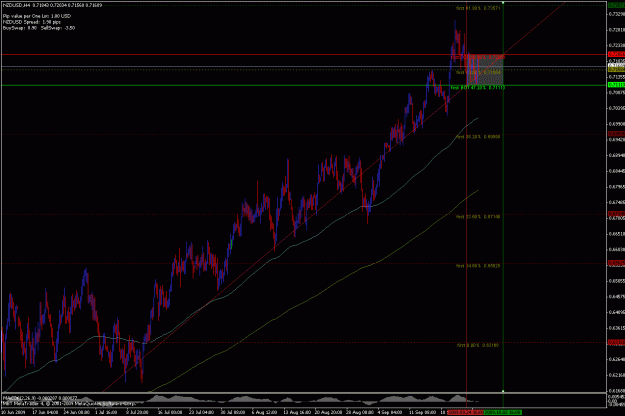625x416 pixels.
Task: Click the NZDUSD,H4 chart title text
Action: (52, 5)
